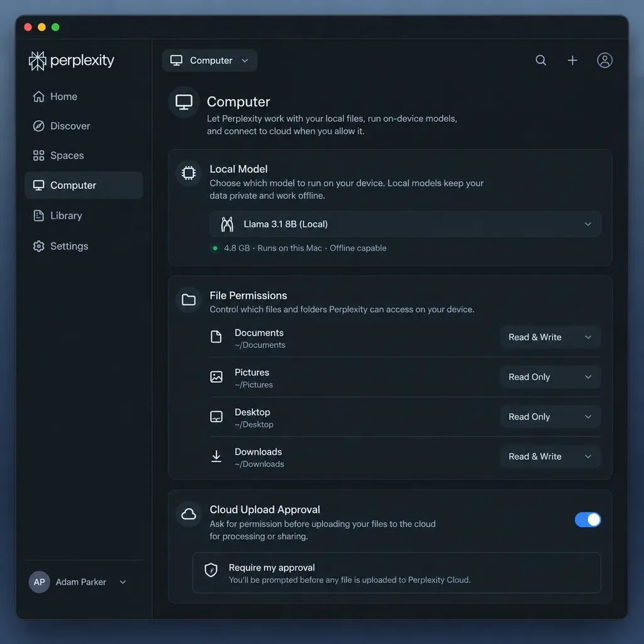Click the green model status dot
Screen dimensions: 644x644
coord(215,248)
